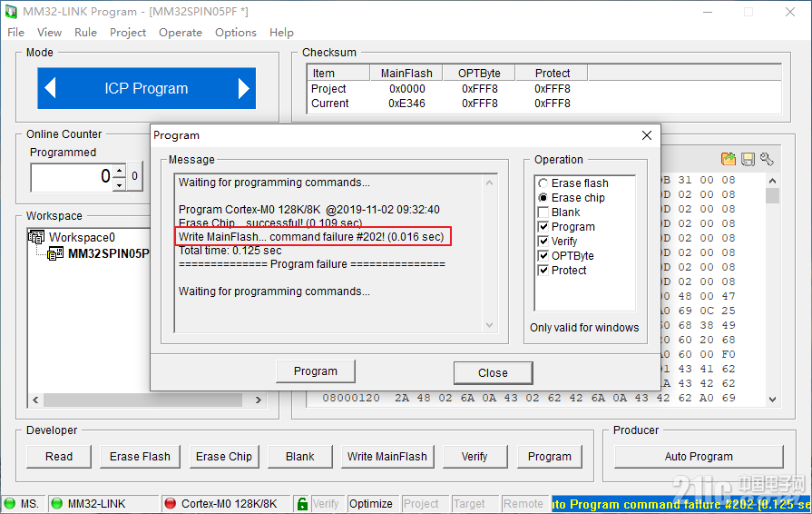
Task: Toggle the Protect checkbox
Action: click(543, 271)
